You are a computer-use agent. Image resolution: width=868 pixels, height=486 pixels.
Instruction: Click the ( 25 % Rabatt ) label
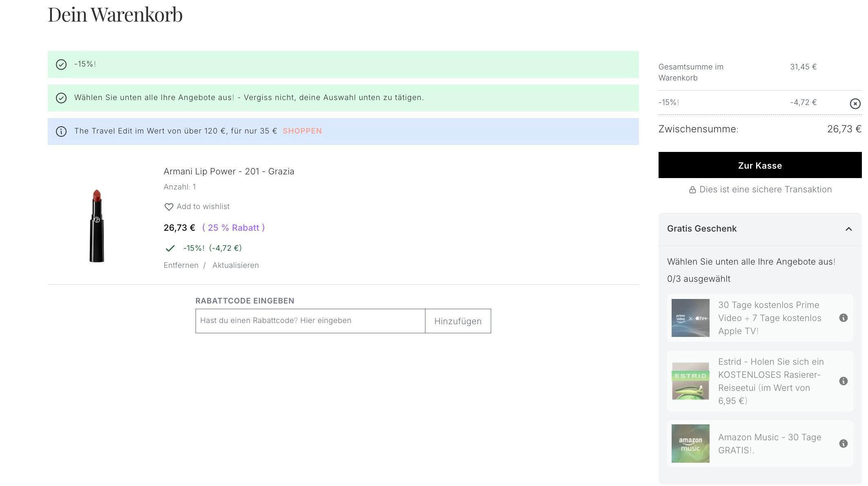tap(234, 228)
